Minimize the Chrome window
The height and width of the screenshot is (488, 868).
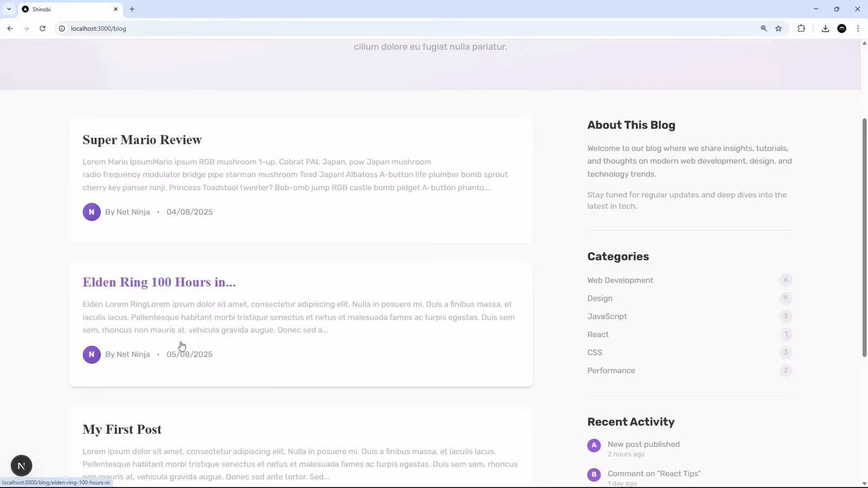tap(815, 9)
